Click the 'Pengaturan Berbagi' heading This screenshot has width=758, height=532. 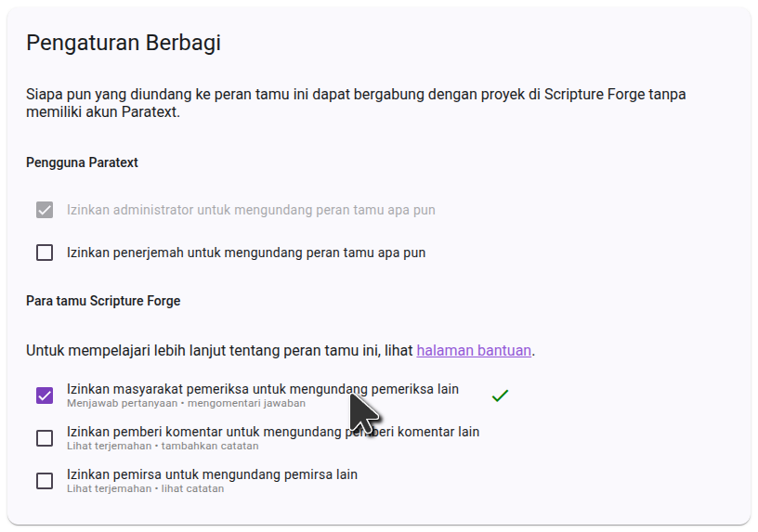[x=123, y=43]
